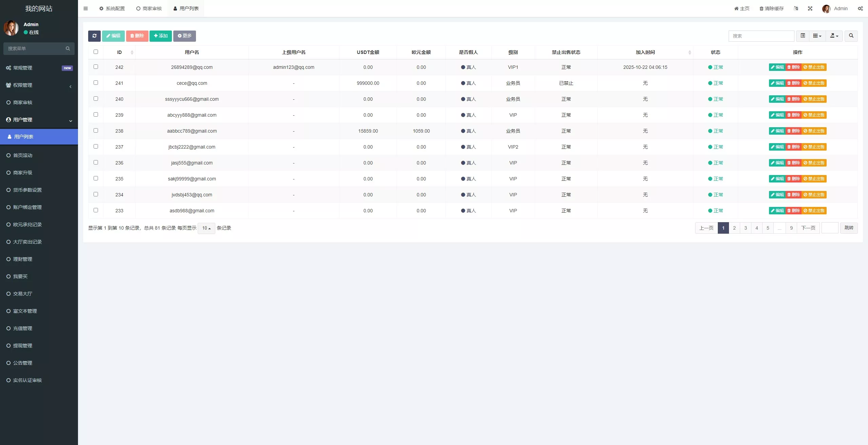
Task: Click the 搜索 search input field
Action: [761, 36]
